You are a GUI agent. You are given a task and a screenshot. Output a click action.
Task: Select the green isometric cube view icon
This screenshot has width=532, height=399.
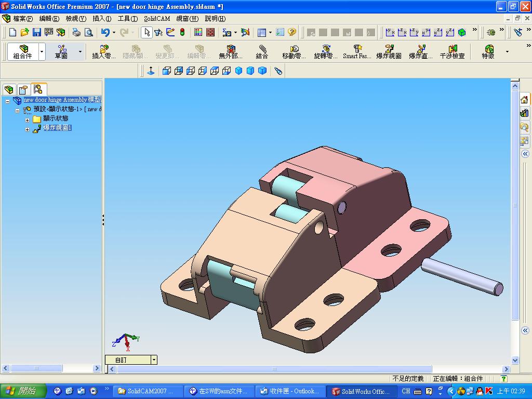tap(462, 32)
